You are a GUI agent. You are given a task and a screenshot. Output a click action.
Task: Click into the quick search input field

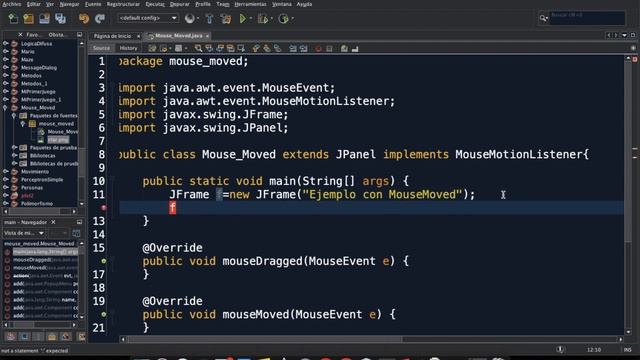[587, 18]
